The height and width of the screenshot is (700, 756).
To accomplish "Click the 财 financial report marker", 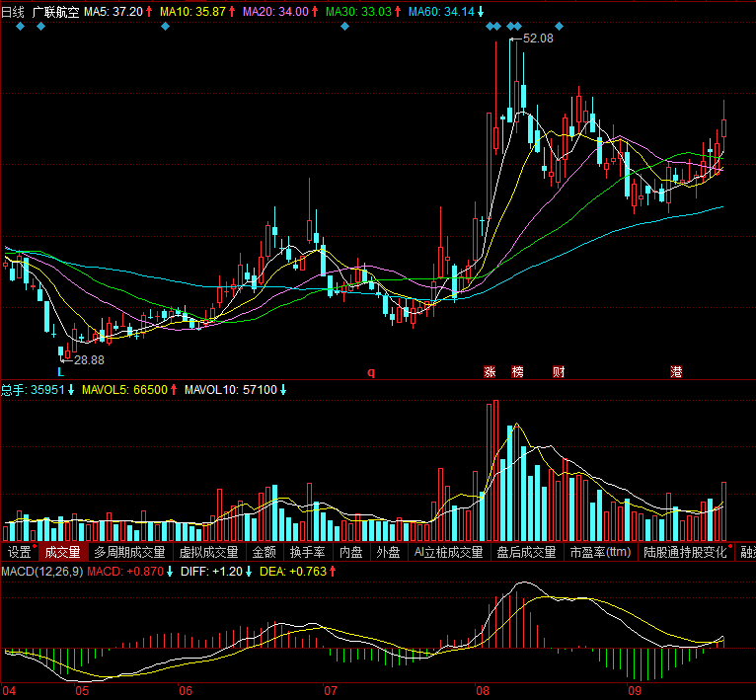I will pos(559,372).
